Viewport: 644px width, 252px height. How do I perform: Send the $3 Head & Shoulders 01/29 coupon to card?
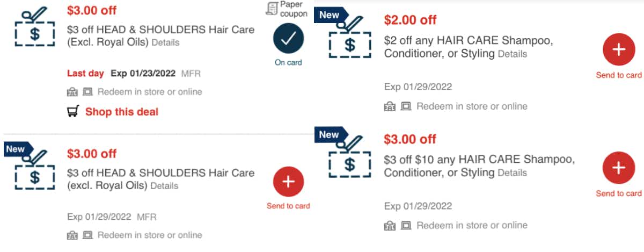coord(288,183)
